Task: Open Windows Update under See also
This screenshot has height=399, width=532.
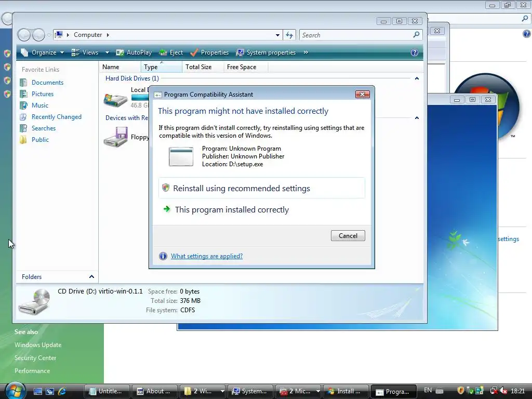Action: point(38,345)
